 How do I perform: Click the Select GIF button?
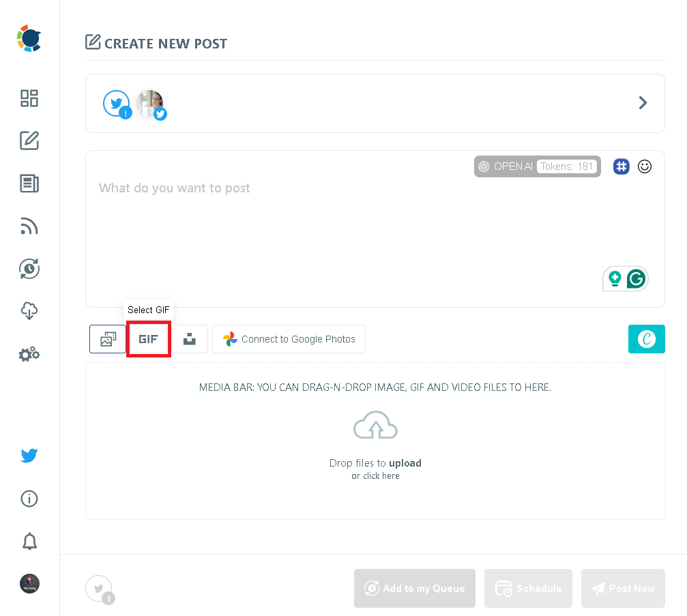click(x=148, y=339)
